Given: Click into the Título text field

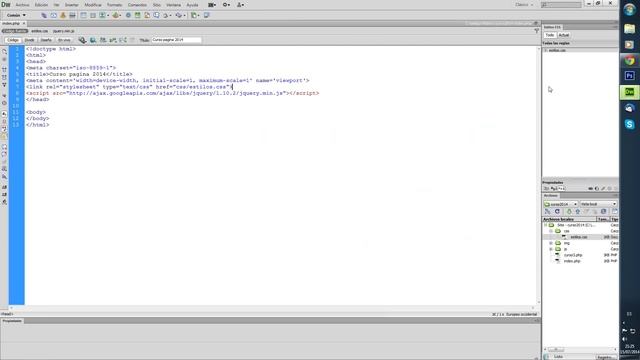Looking at the screenshot, I should click(176, 40).
